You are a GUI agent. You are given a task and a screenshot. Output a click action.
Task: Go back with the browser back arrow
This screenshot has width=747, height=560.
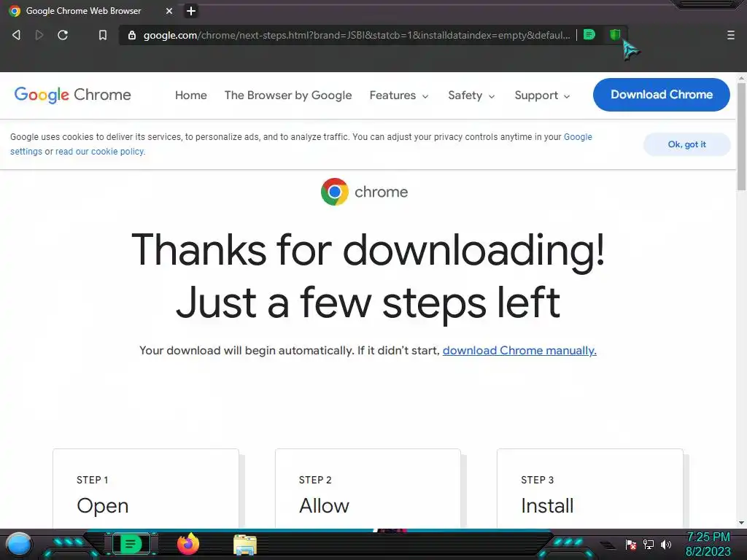pos(16,35)
